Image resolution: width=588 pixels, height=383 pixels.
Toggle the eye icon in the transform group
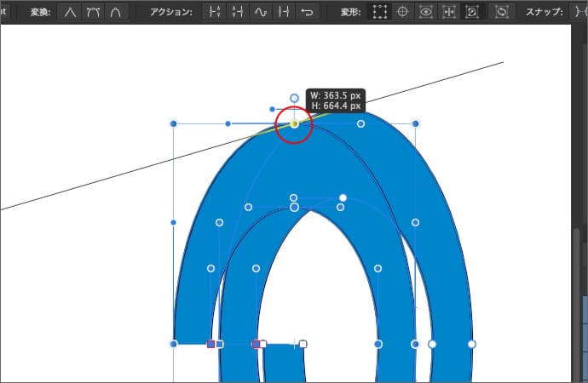(x=426, y=13)
